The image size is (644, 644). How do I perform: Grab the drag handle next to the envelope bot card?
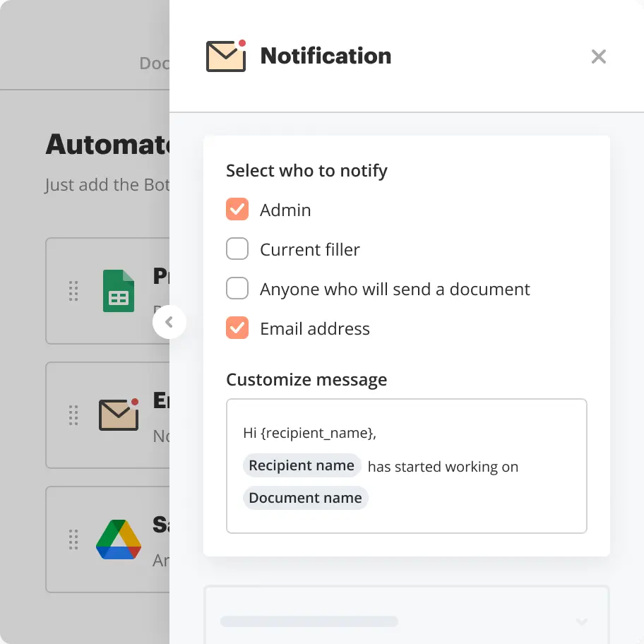[x=73, y=415]
